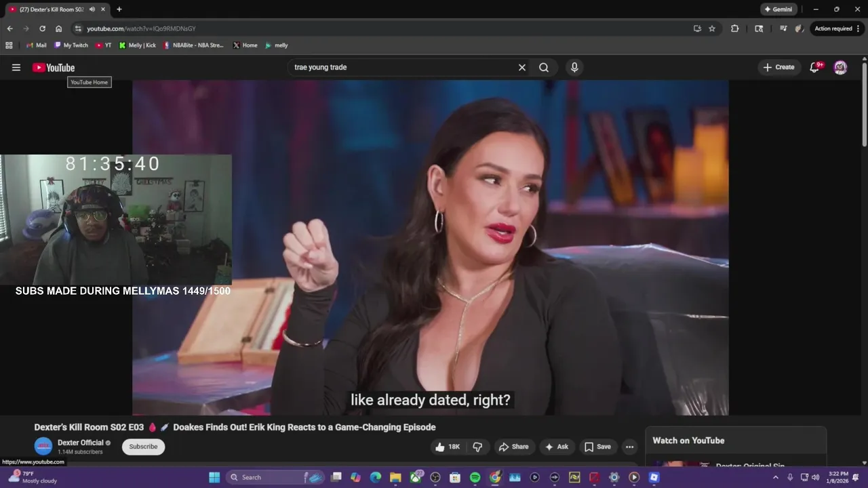Open Melly | Kick bookmark
Viewport: 868px width, 488px height.
click(x=138, y=45)
